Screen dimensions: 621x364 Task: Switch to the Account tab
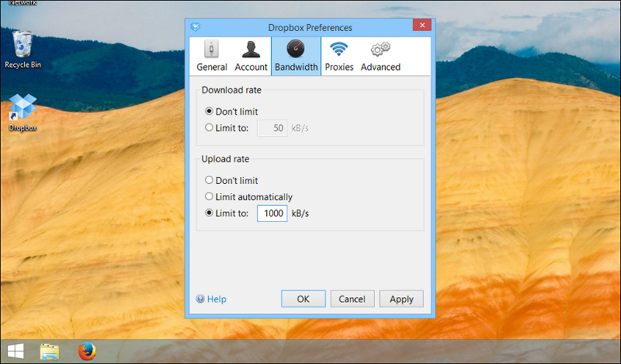coord(251,56)
